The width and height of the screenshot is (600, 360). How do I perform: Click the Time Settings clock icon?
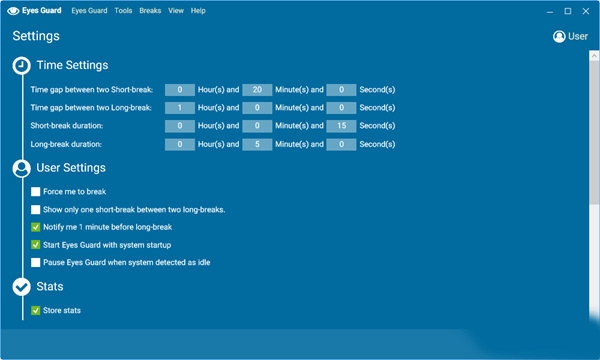point(22,65)
